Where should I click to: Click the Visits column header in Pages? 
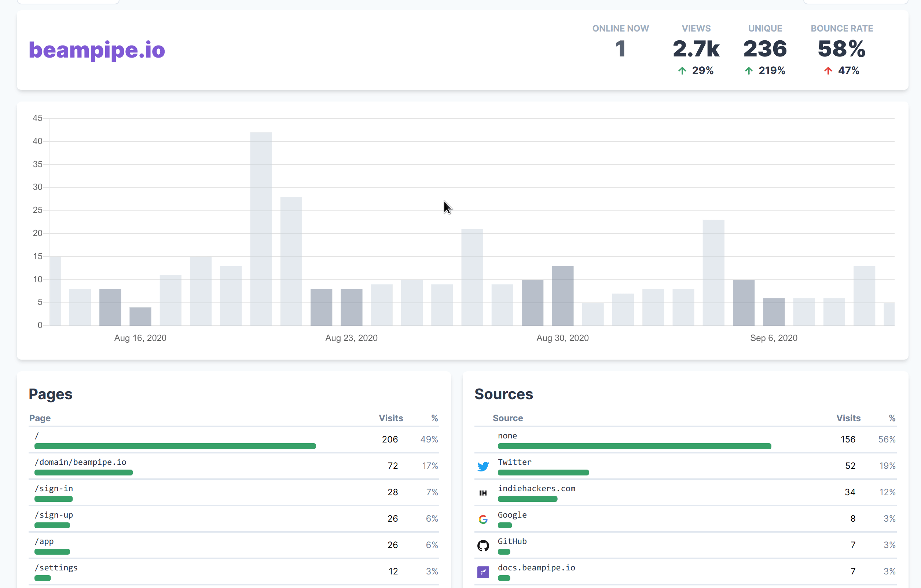[390, 418]
